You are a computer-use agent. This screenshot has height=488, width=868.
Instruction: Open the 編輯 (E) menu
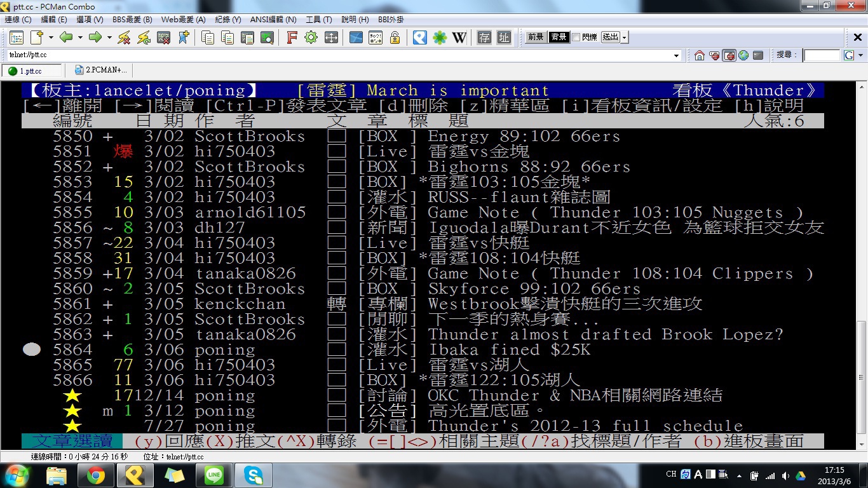coord(53,20)
